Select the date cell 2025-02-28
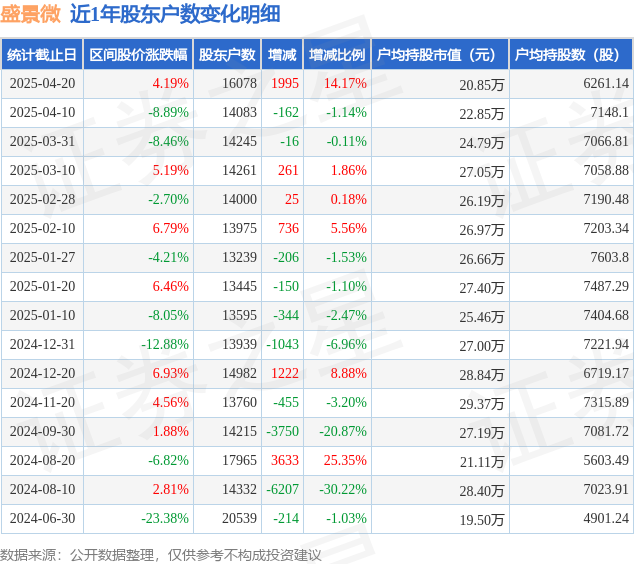 pos(42,199)
